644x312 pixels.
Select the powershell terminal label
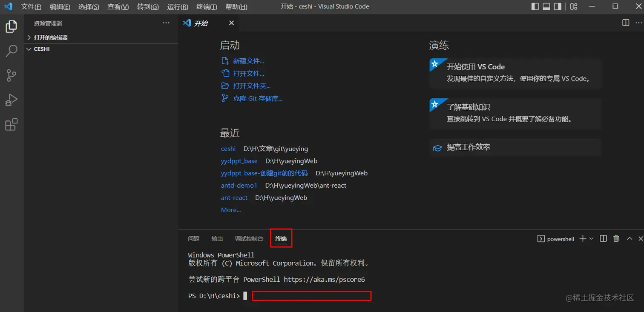coord(556,239)
